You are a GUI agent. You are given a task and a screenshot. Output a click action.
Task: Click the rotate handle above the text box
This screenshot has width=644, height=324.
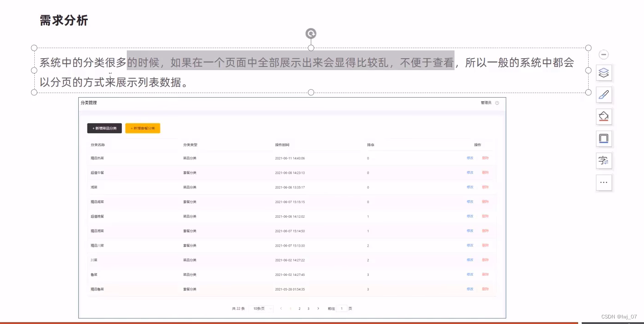(311, 33)
